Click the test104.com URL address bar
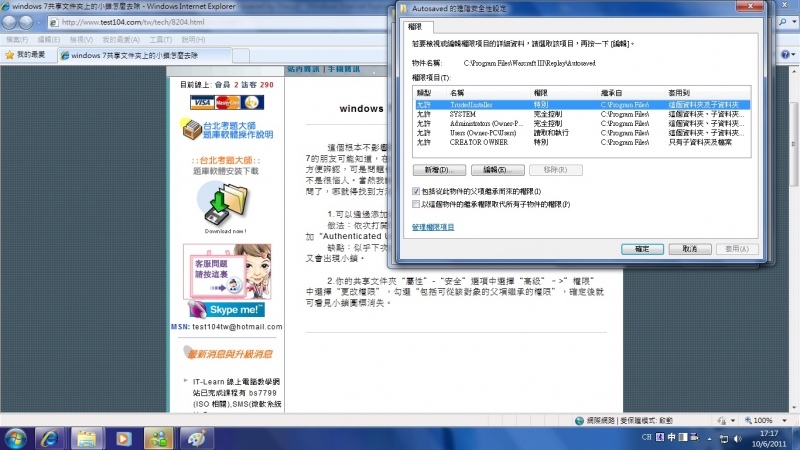The image size is (800, 450). (x=217, y=22)
